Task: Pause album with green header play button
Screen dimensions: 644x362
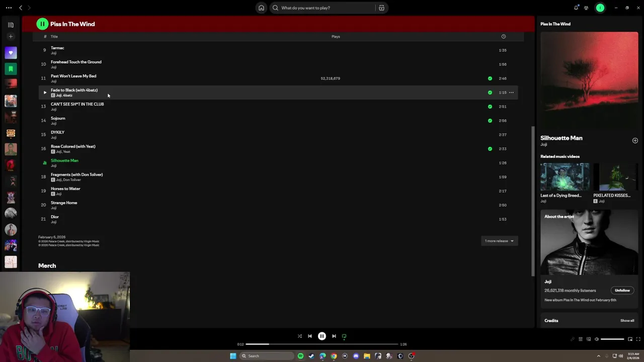Action: tap(42, 24)
